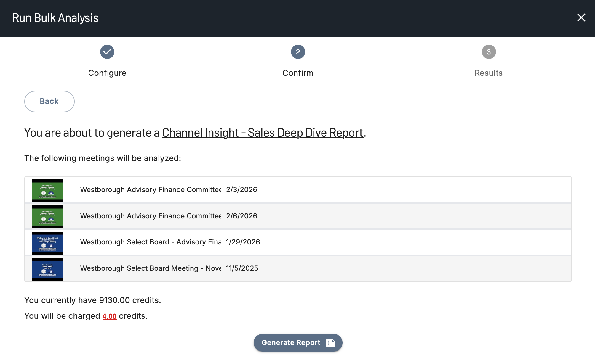The height and width of the screenshot is (364, 595).
Task: Click the 1/29/2026 Select Board meeting thumbnail
Action: (47, 243)
